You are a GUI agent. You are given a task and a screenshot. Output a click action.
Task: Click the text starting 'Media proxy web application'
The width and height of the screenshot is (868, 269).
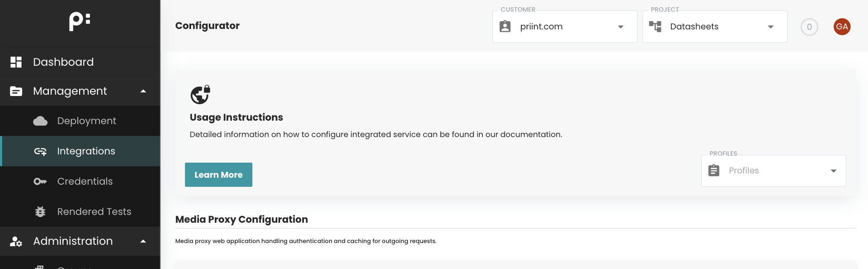[x=306, y=241]
